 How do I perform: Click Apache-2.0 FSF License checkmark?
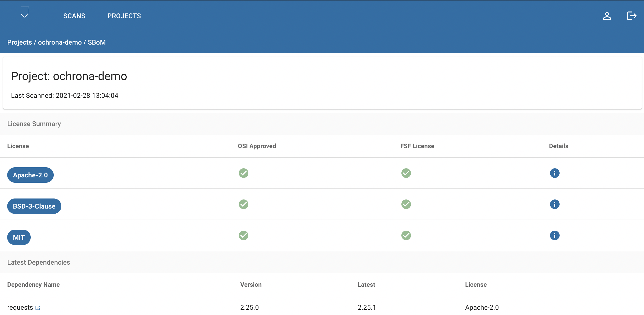pyautogui.click(x=406, y=173)
